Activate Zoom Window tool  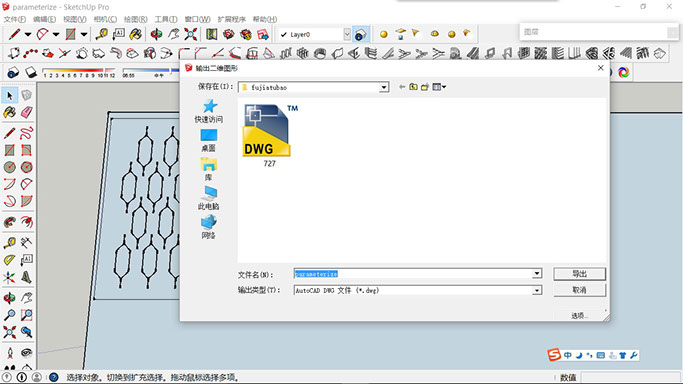click(27, 315)
